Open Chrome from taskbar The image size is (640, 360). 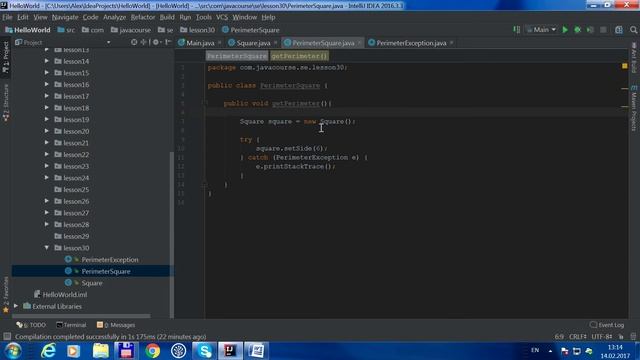(152, 351)
